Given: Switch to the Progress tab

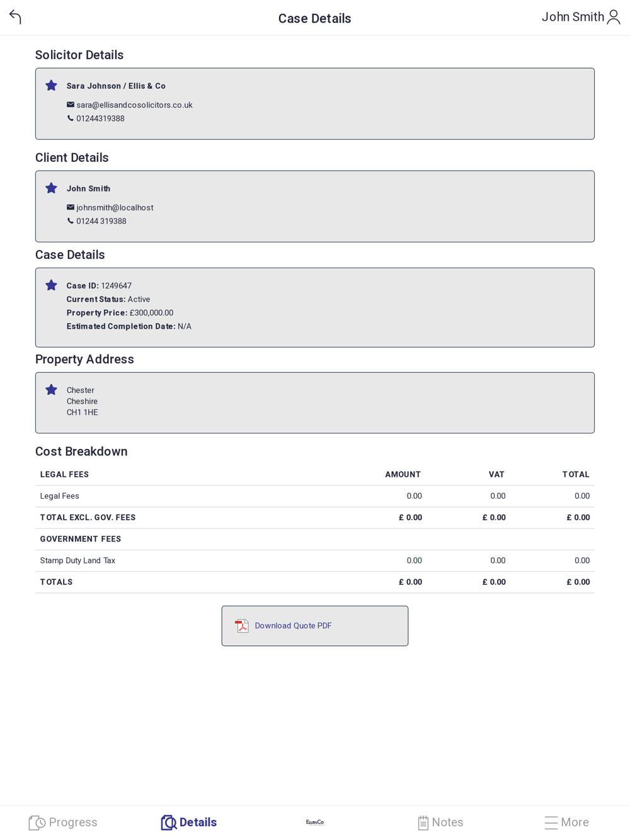Looking at the screenshot, I should [x=63, y=822].
